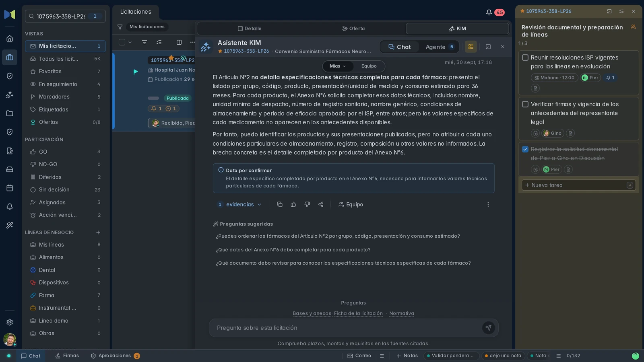644x362 pixels.
Task: Give thumbs up to the KIM answer
Action: pos(293,204)
